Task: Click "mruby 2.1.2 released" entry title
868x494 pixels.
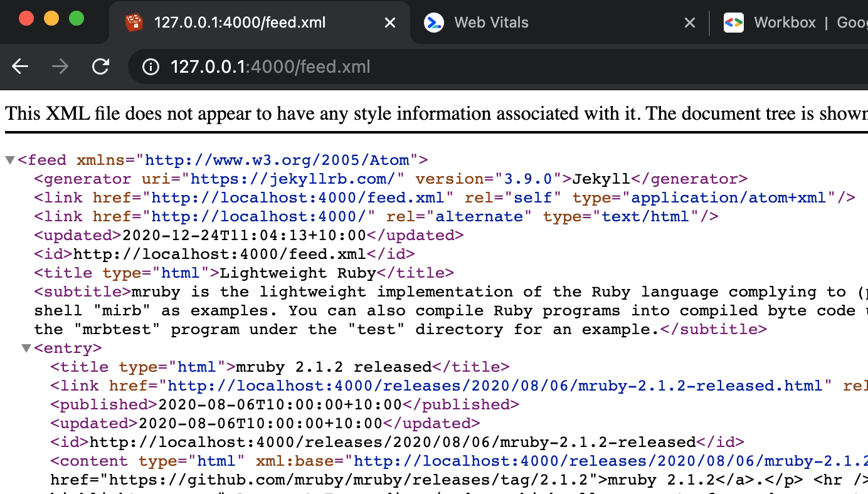Action: coord(334,367)
